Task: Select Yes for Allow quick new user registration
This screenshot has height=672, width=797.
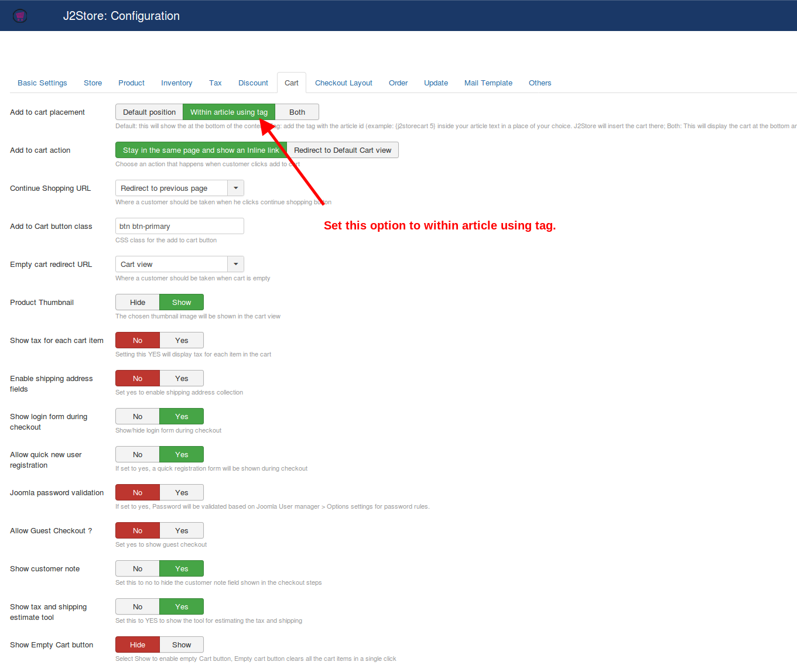Action: (x=182, y=455)
